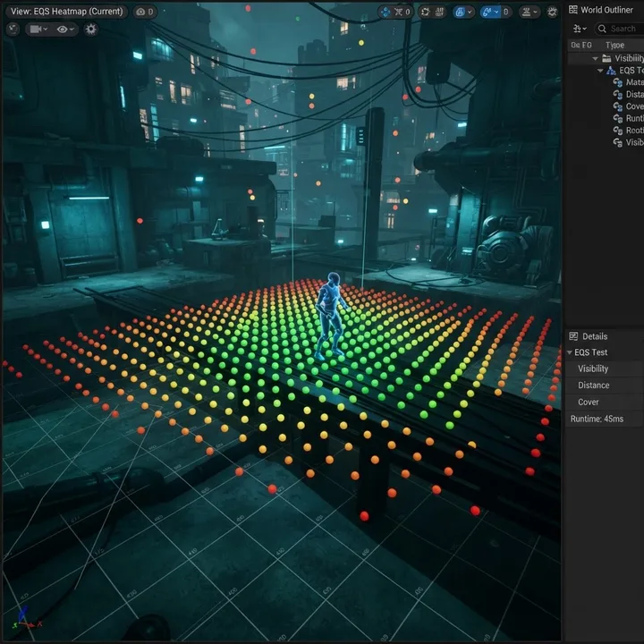Select the Visibility row in the Details panel
Screen dimensions: 644x644
[x=605, y=369]
